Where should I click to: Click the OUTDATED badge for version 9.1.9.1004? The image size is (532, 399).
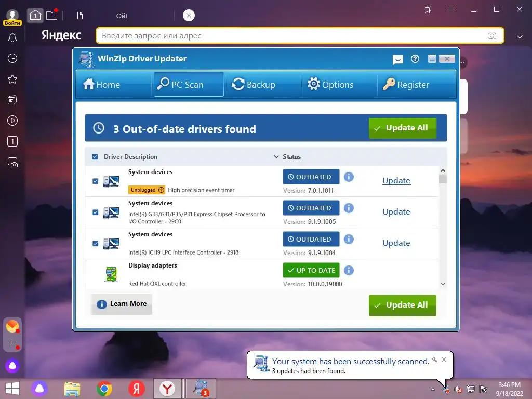pyautogui.click(x=311, y=239)
